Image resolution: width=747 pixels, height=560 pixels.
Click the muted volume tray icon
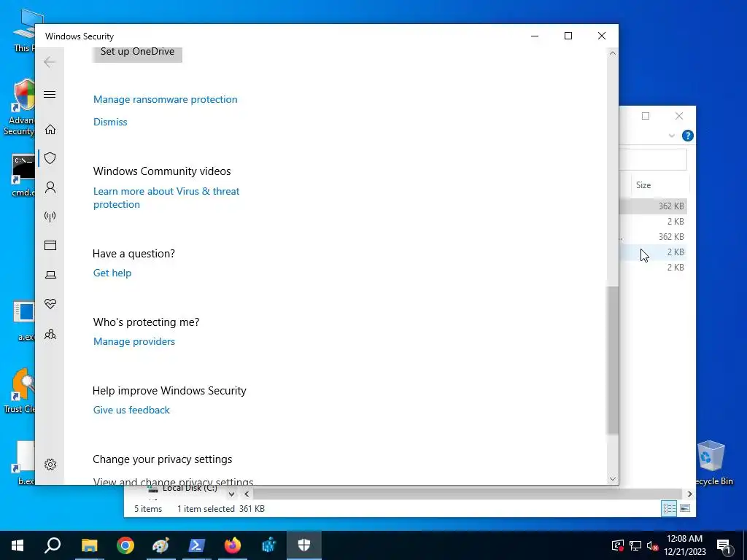coord(652,545)
